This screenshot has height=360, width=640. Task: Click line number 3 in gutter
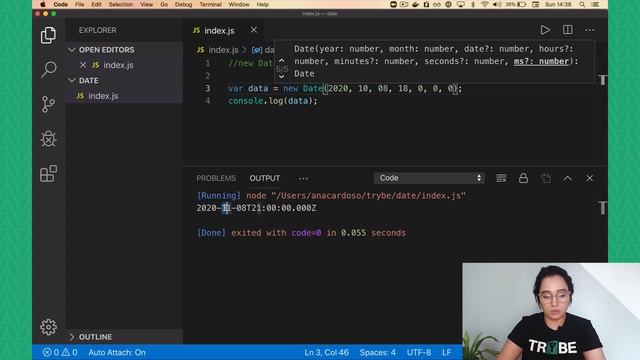pyautogui.click(x=208, y=88)
